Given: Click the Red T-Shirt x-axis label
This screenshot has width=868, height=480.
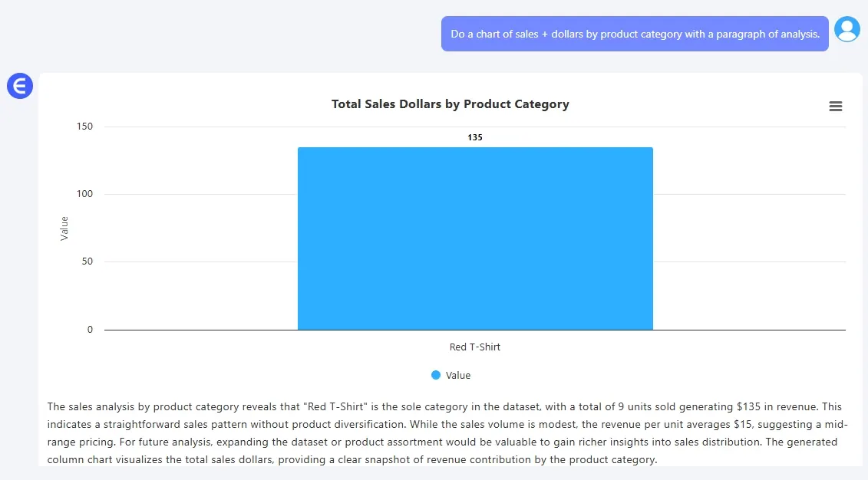Looking at the screenshot, I should (x=474, y=347).
